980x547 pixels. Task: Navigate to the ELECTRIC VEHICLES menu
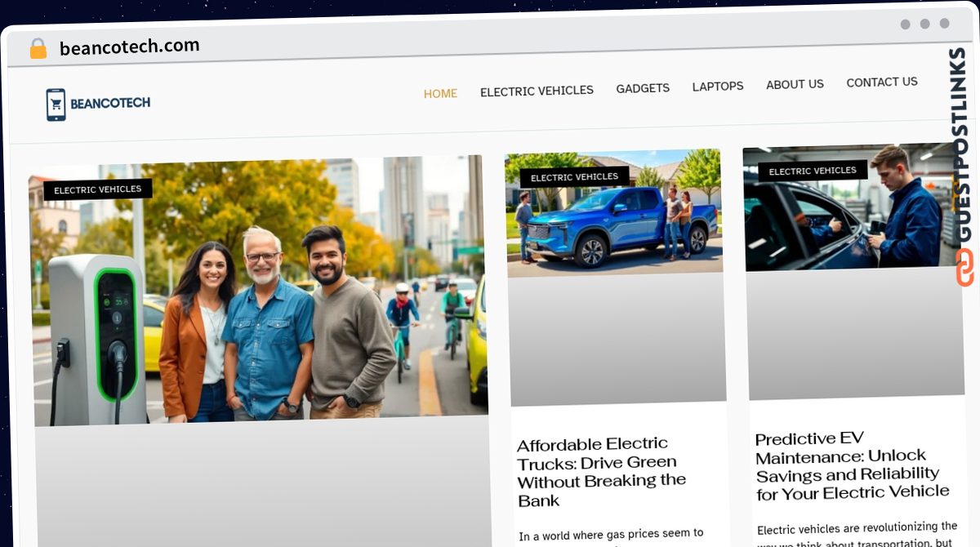537,91
